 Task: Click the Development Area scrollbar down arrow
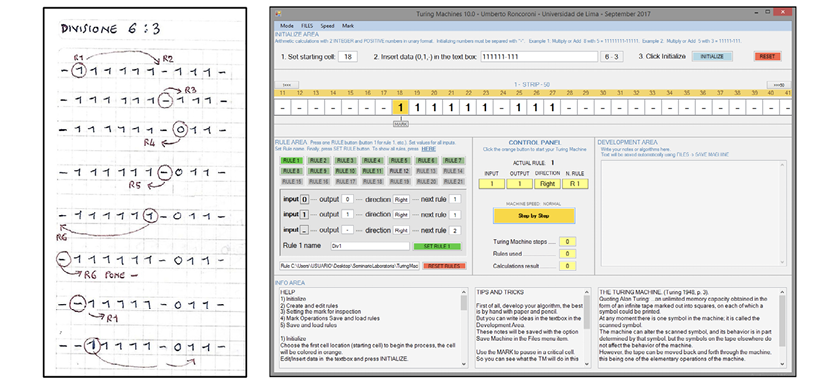783,262
